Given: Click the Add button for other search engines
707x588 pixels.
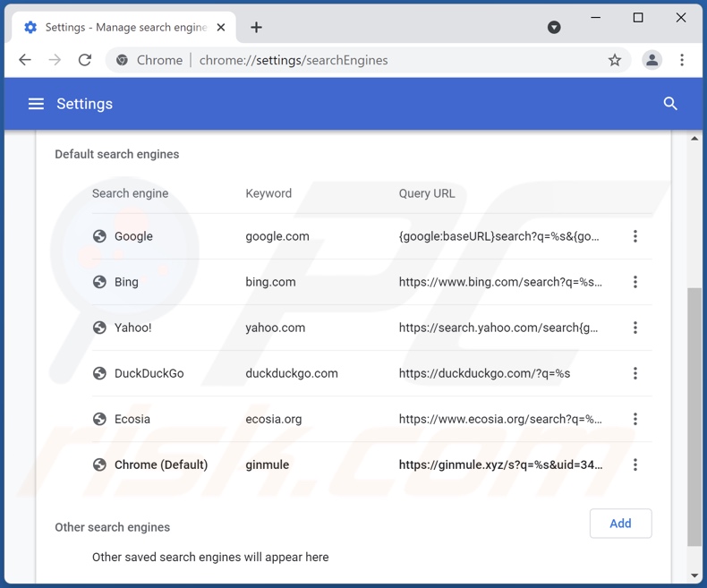Looking at the screenshot, I should click(620, 524).
